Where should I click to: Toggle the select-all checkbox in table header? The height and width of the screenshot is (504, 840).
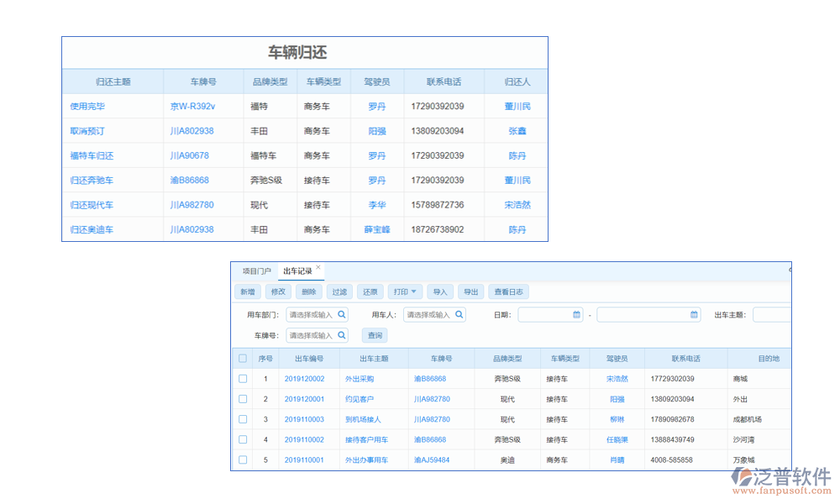tap(243, 359)
